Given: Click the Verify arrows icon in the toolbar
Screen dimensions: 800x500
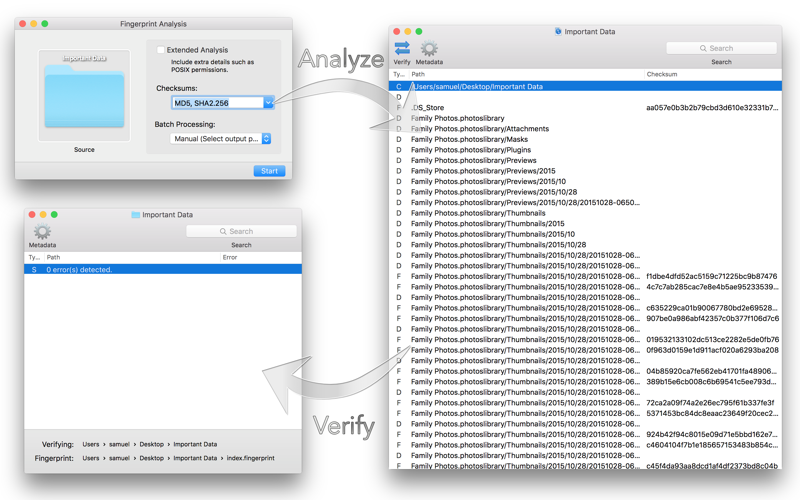Looking at the screenshot, I should pos(402,48).
